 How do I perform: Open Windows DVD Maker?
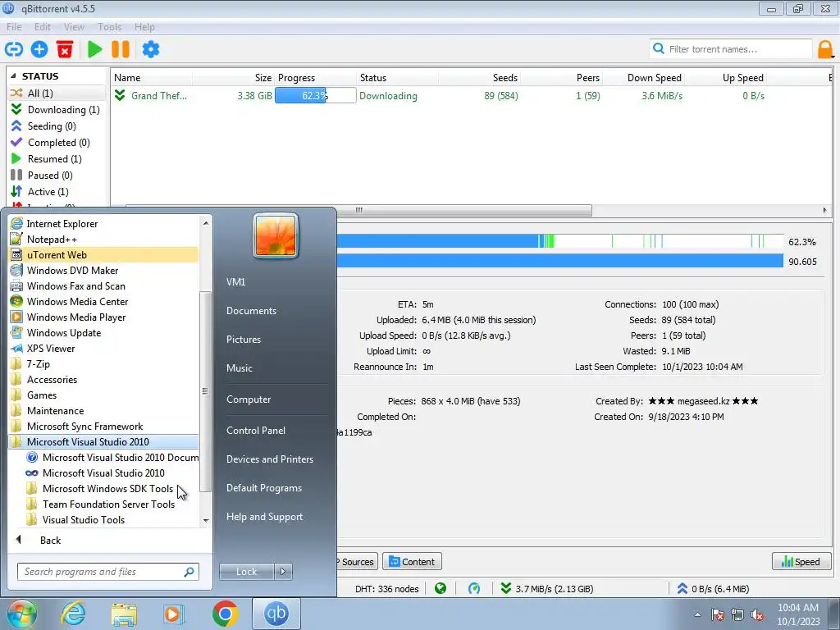[x=104, y=271]
